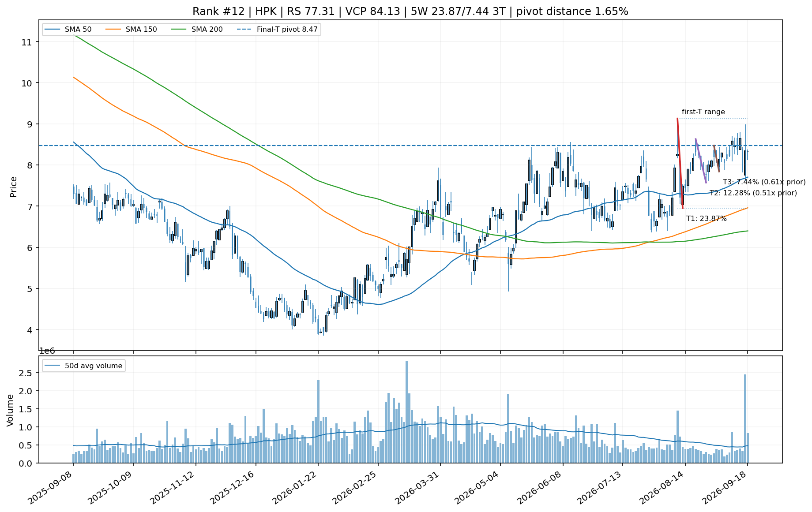The width and height of the screenshot is (812, 512).
Task: Click the '2025-09-08' date tick label
Action: 49,487
